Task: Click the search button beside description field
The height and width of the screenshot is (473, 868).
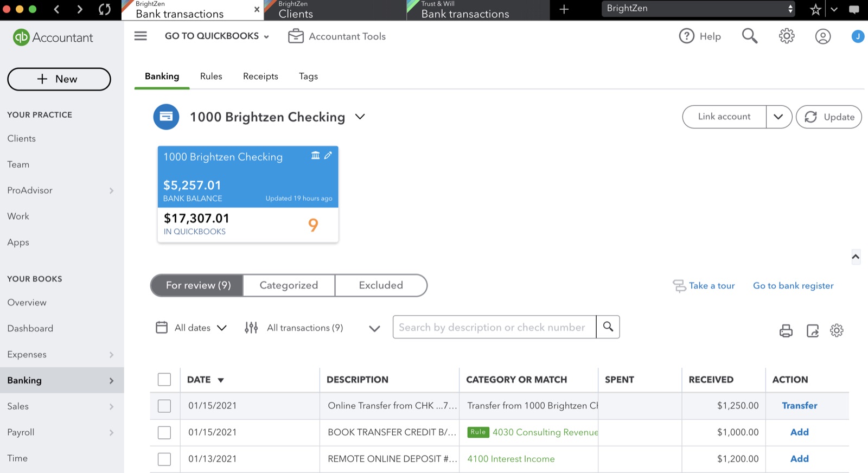Action: 608,327
